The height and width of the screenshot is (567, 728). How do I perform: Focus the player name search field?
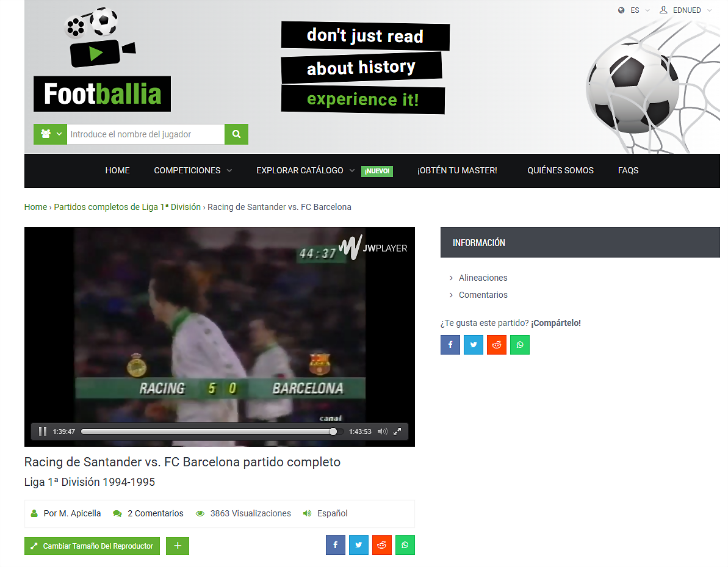pos(146,134)
